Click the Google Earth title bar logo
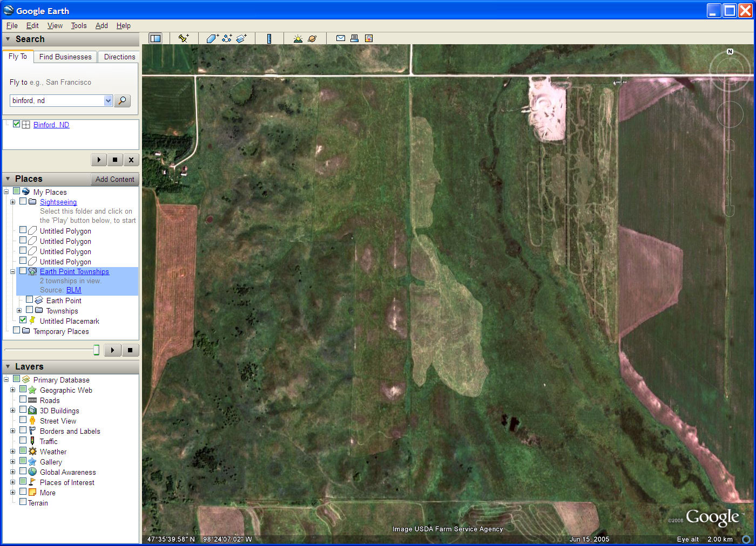Viewport: 756px width, 546px height. coord(9,10)
